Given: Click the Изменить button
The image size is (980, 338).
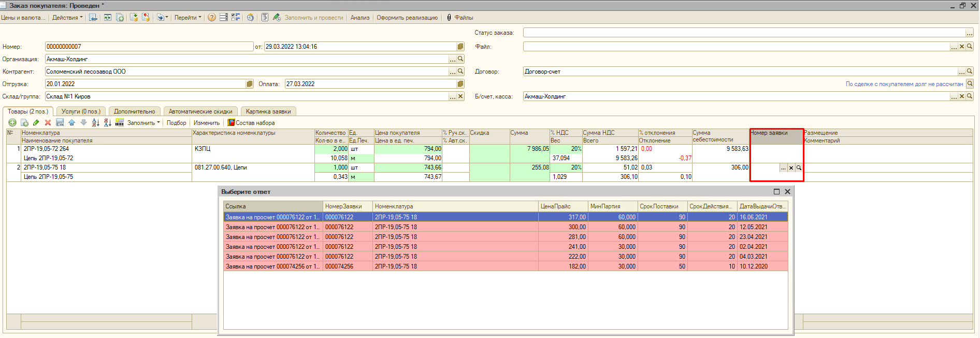Looking at the screenshot, I should coord(207,123).
